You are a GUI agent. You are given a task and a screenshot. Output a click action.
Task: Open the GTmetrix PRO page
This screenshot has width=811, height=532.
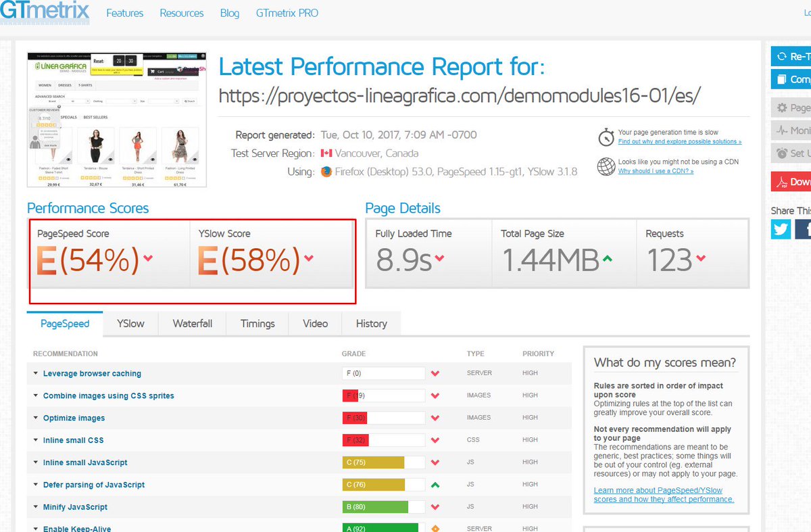[287, 13]
